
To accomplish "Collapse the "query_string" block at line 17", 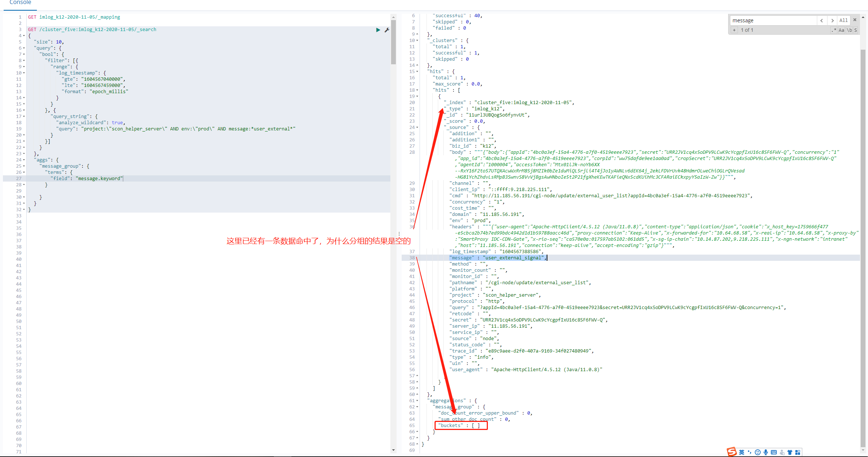I will tap(24, 117).
